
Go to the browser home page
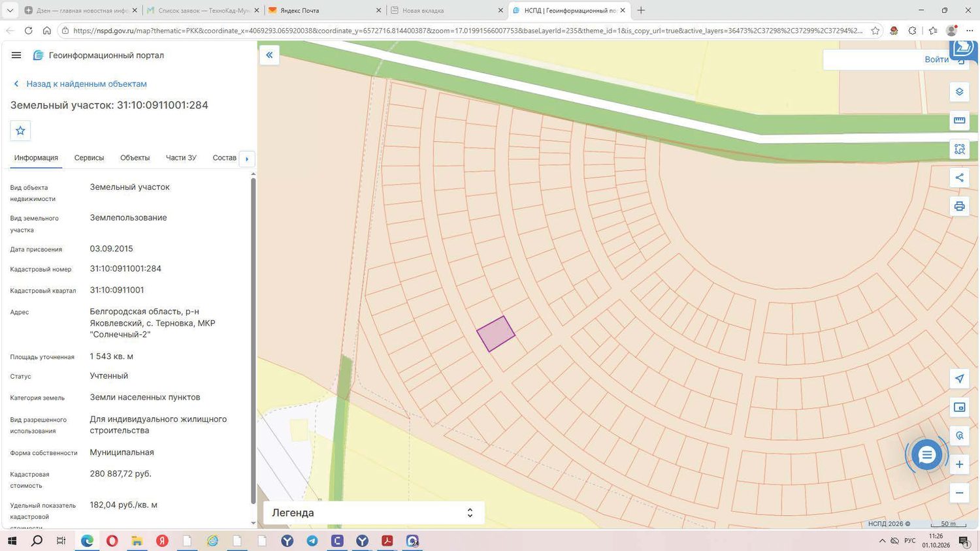click(47, 31)
